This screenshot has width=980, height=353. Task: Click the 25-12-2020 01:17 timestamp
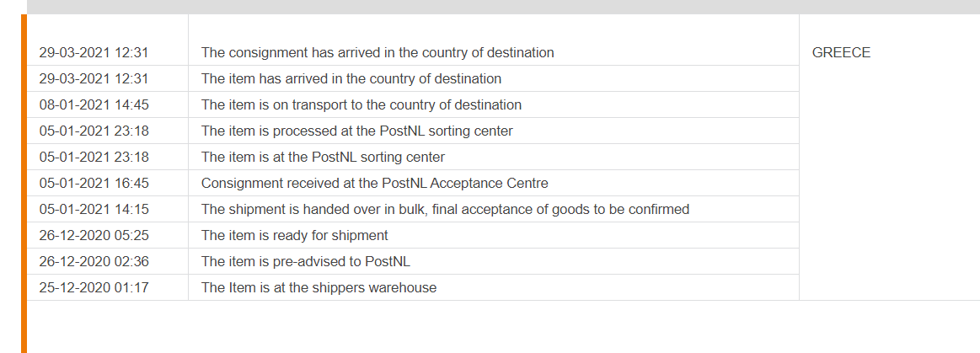pos(94,287)
